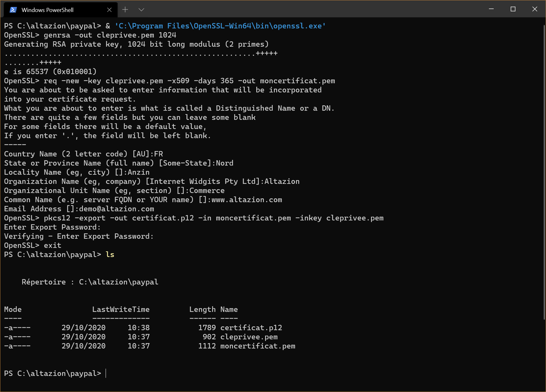This screenshot has width=546, height=392.
Task: Click the State or Province 'Nord' line
Action: 119,163
